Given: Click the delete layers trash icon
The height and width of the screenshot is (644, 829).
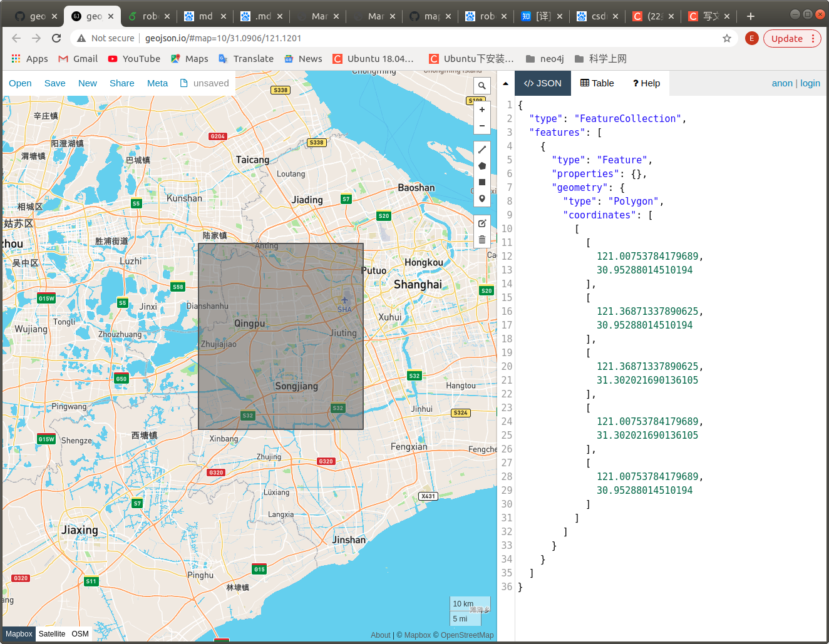Looking at the screenshot, I should pos(481,240).
